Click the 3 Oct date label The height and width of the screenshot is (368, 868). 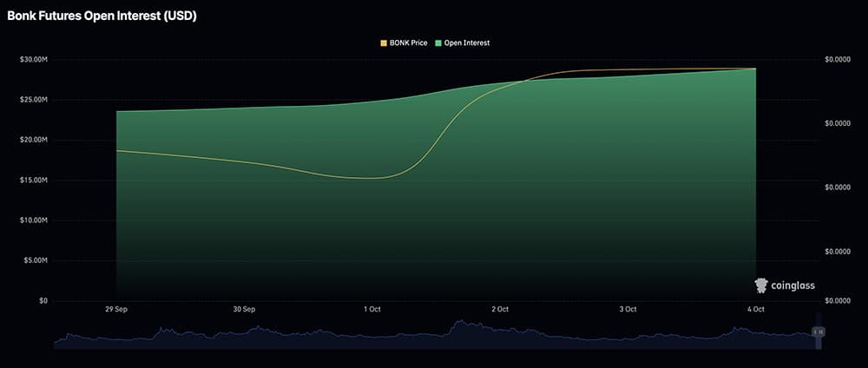tap(628, 309)
